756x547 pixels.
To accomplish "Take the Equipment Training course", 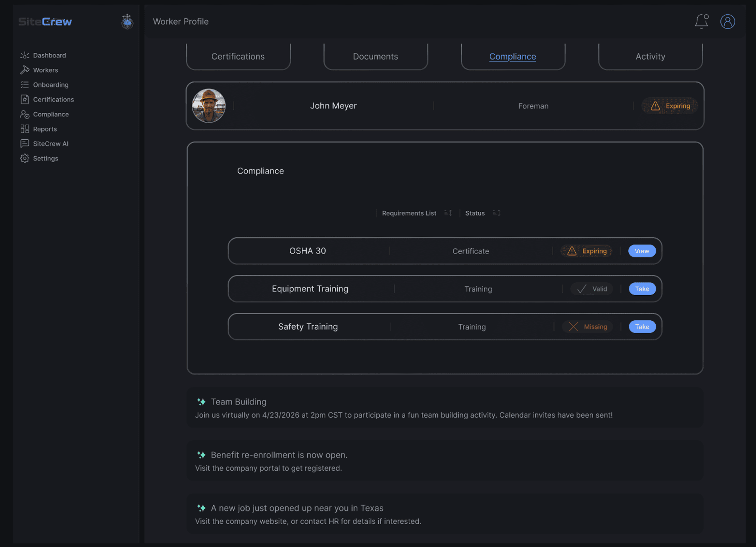I will coord(642,289).
